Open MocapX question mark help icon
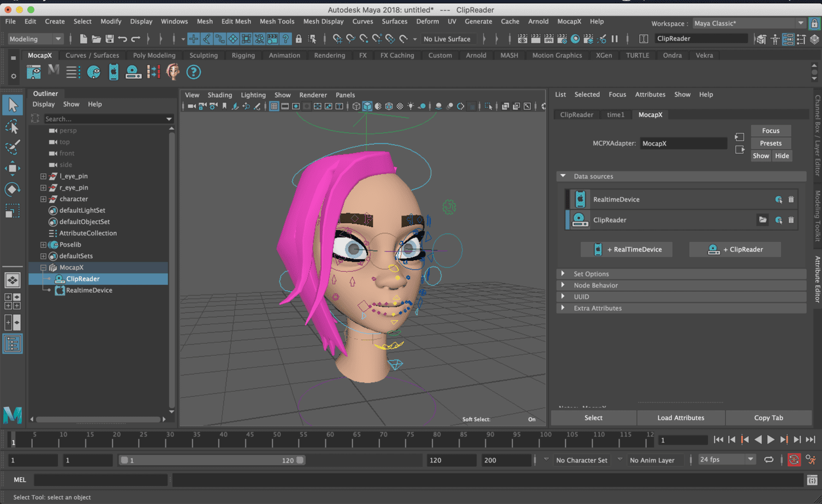 coord(194,72)
